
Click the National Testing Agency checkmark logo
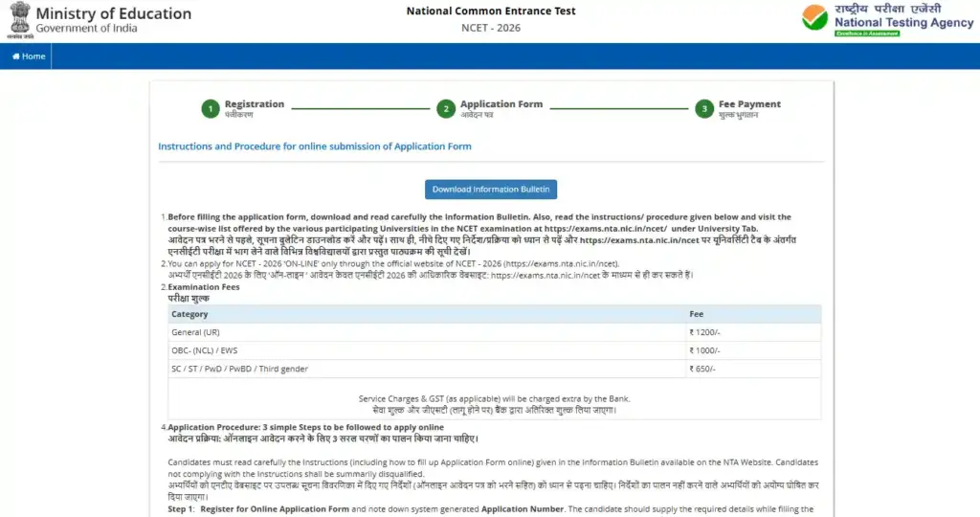point(815,20)
